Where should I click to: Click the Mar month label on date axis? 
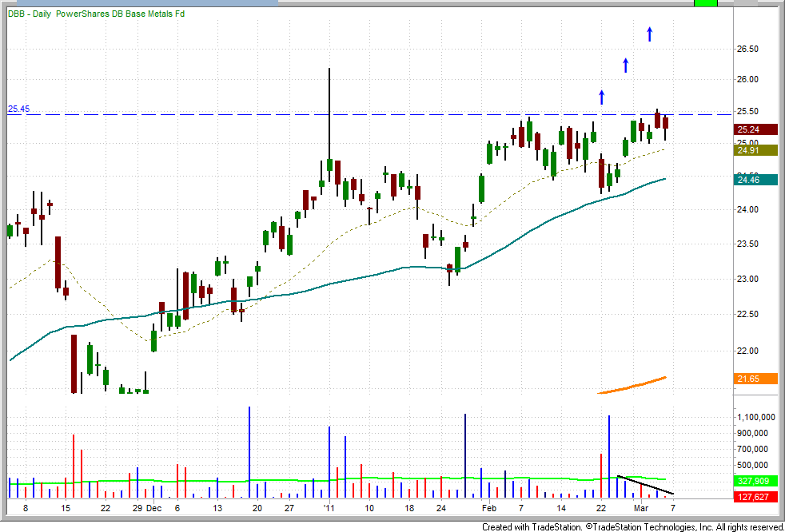click(641, 507)
